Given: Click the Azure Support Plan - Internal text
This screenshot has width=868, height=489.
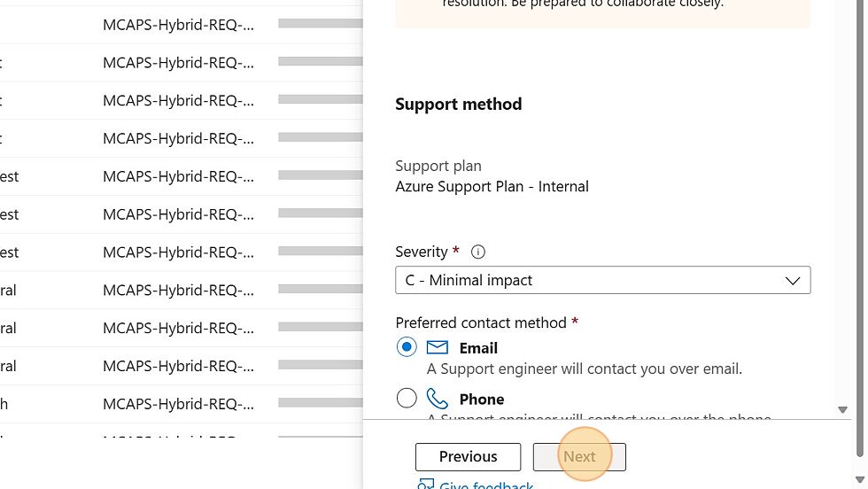Looking at the screenshot, I should tap(492, 187).
